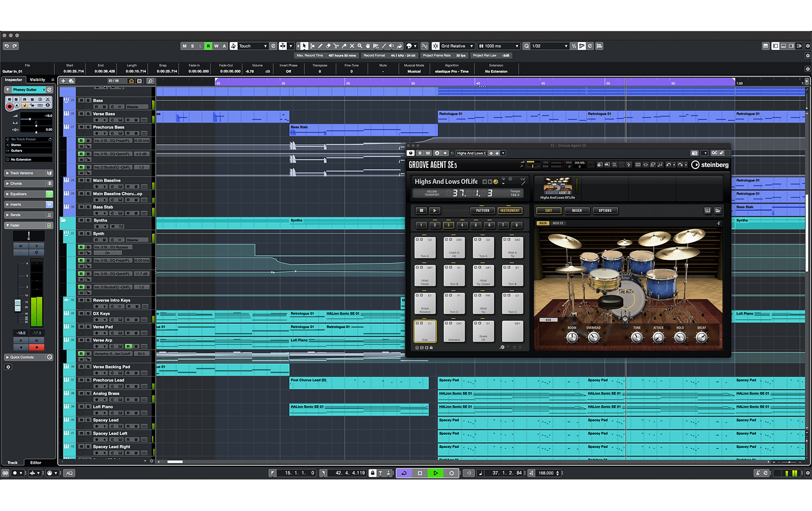812x511 pixels.
Task: Open Grid Relative snap type dropdown
Action: click(457, 46)
